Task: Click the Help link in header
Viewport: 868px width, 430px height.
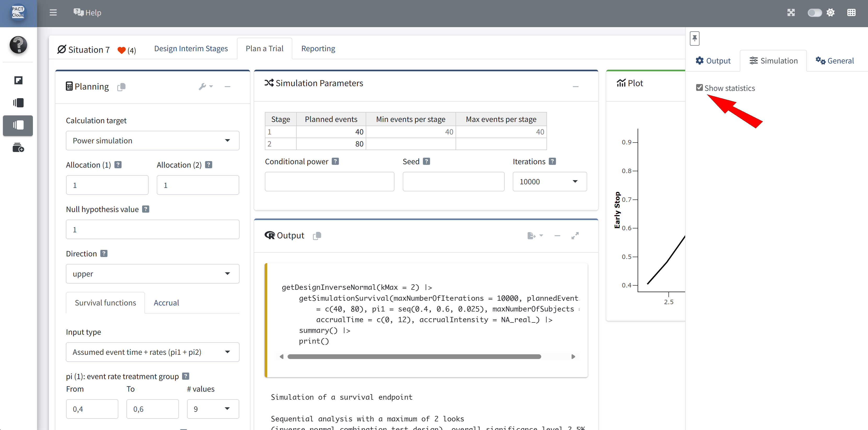Action: point(88,13)
